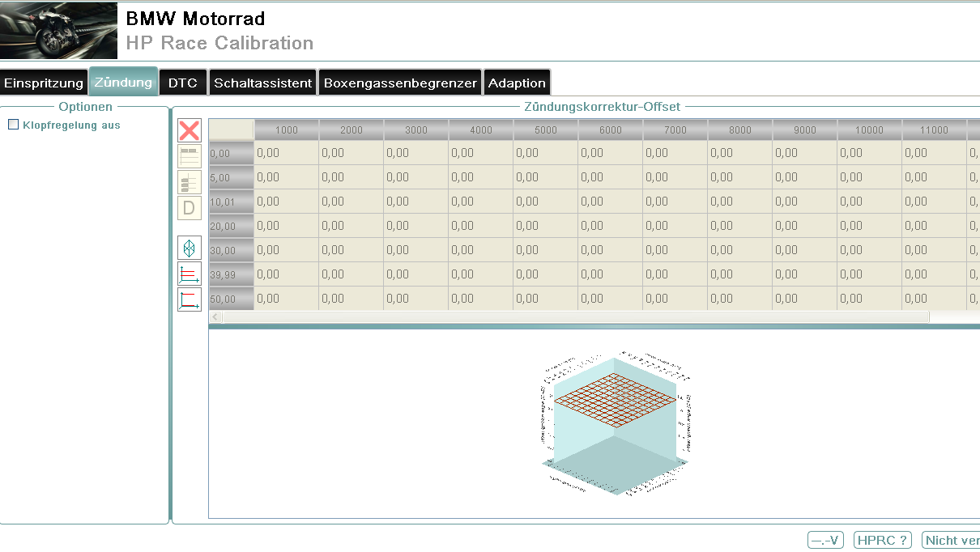Select the 20,00 row header
The image size is (980, 552).
click(231, 226)
